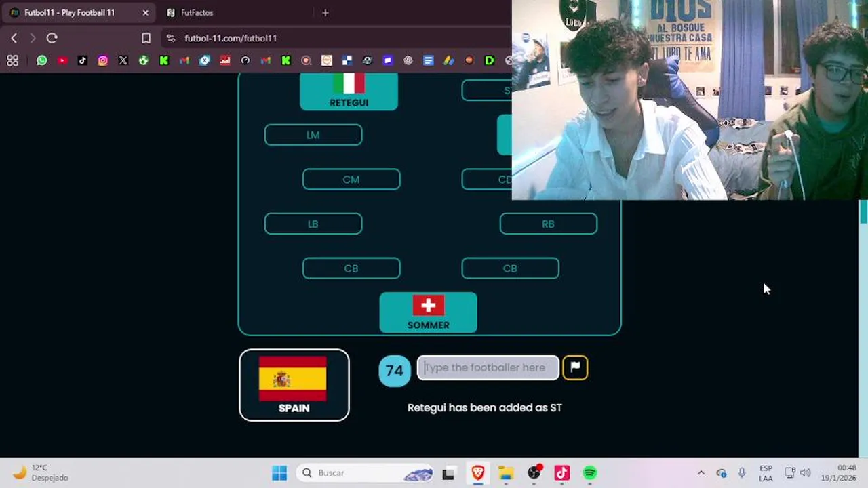Viewport: 868px width, 488px height.
Task: Open the blue document lines bookmark
Action: coord(429,60)
